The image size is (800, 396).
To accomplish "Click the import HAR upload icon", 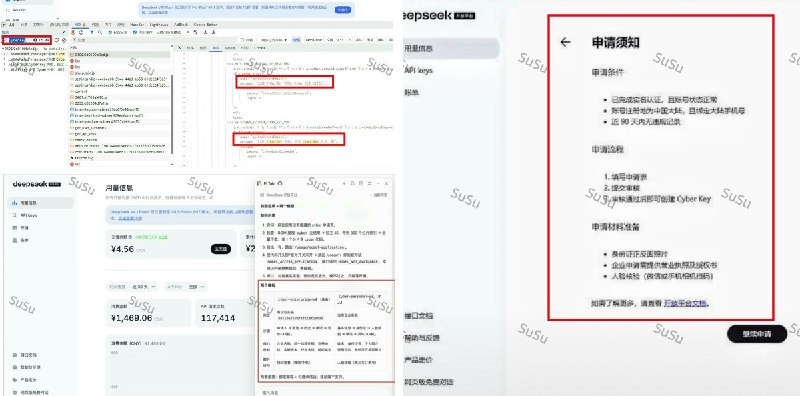I will (x=206, y=33).
